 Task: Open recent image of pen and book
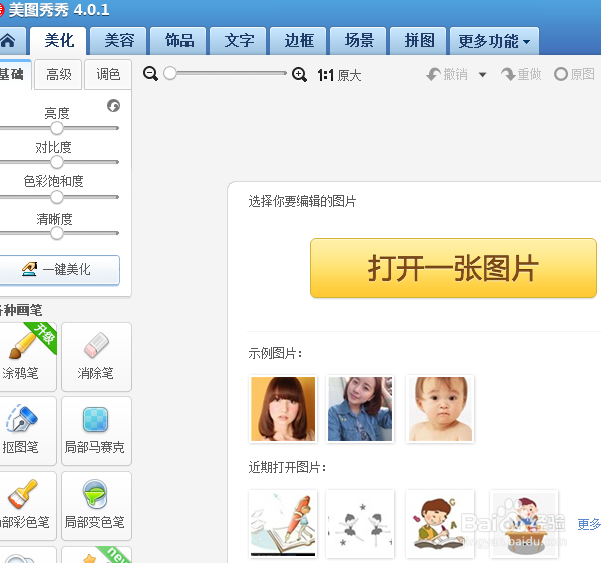(283, 524)
